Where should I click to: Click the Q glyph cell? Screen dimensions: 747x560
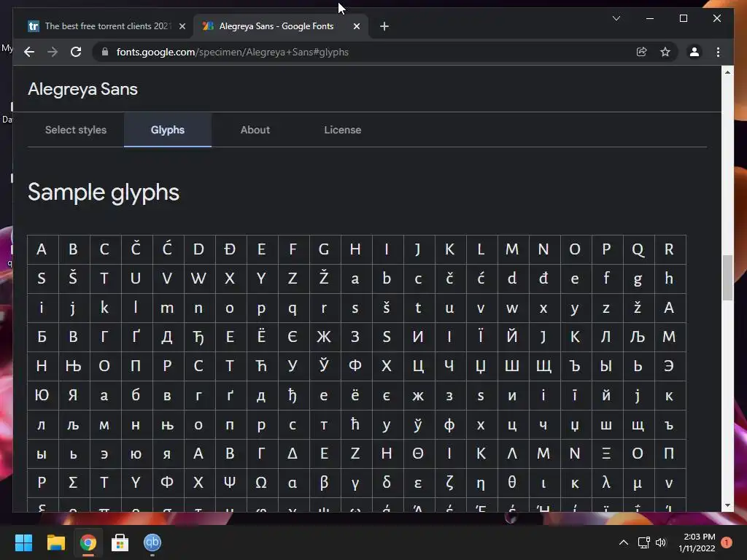[x=638, y=249]
